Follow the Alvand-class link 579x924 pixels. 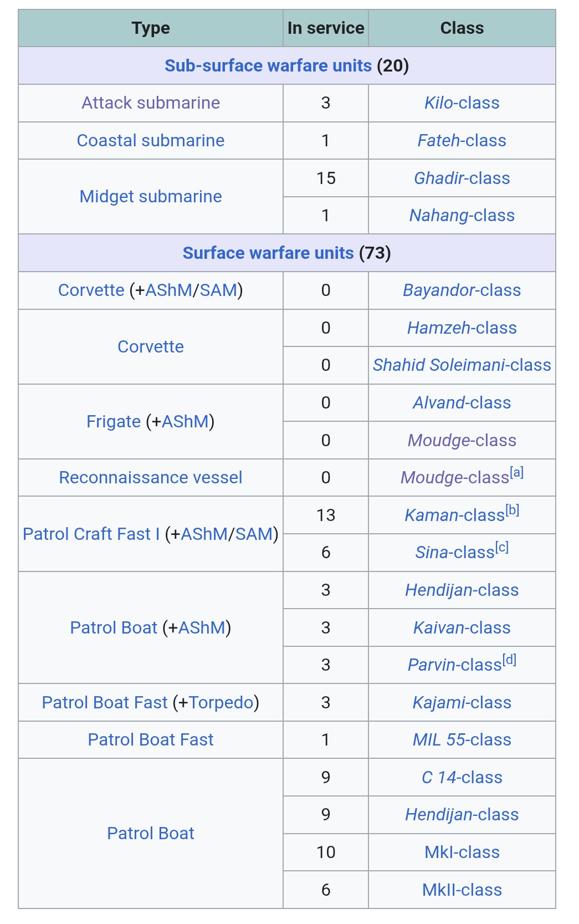pyautogui.click(x=462, y=402)
